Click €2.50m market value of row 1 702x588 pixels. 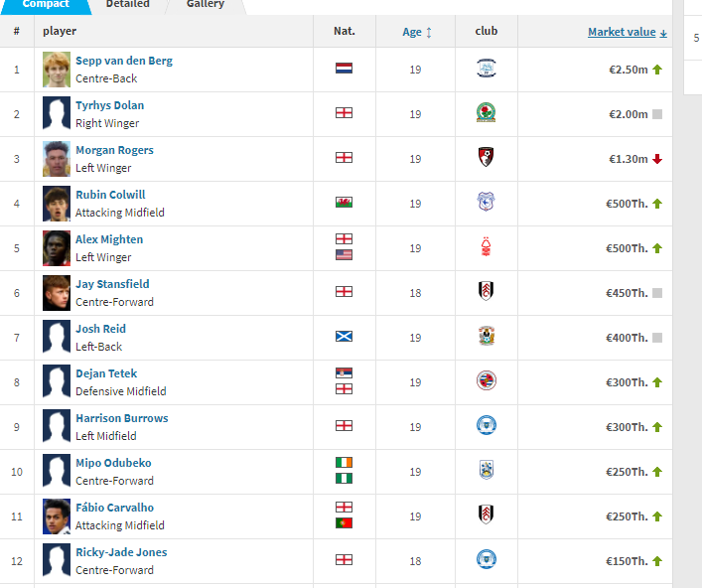coord(629,70)
